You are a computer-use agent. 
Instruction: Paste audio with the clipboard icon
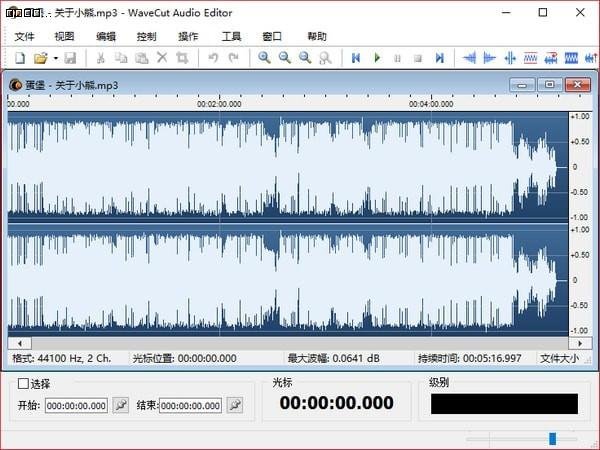click(142, 58)
